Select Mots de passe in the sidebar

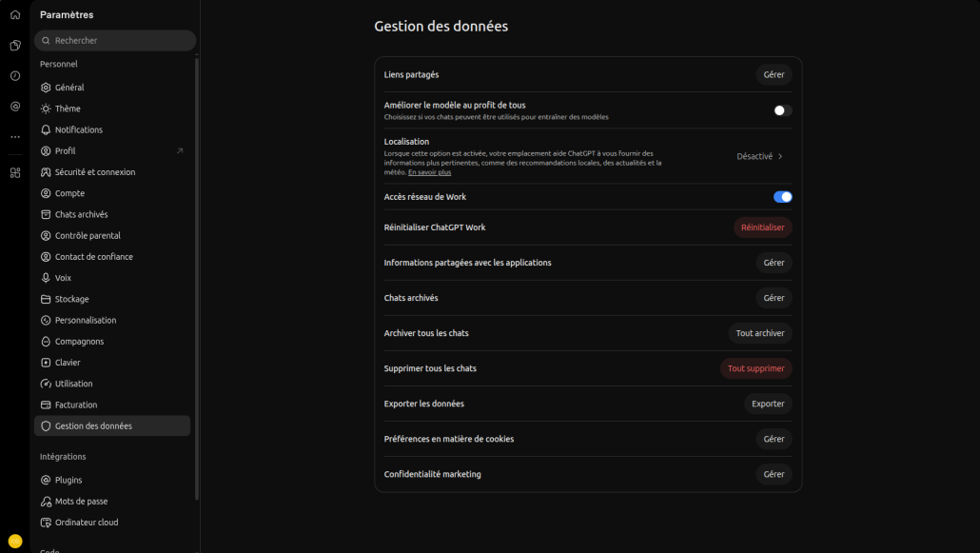point(112,501)
